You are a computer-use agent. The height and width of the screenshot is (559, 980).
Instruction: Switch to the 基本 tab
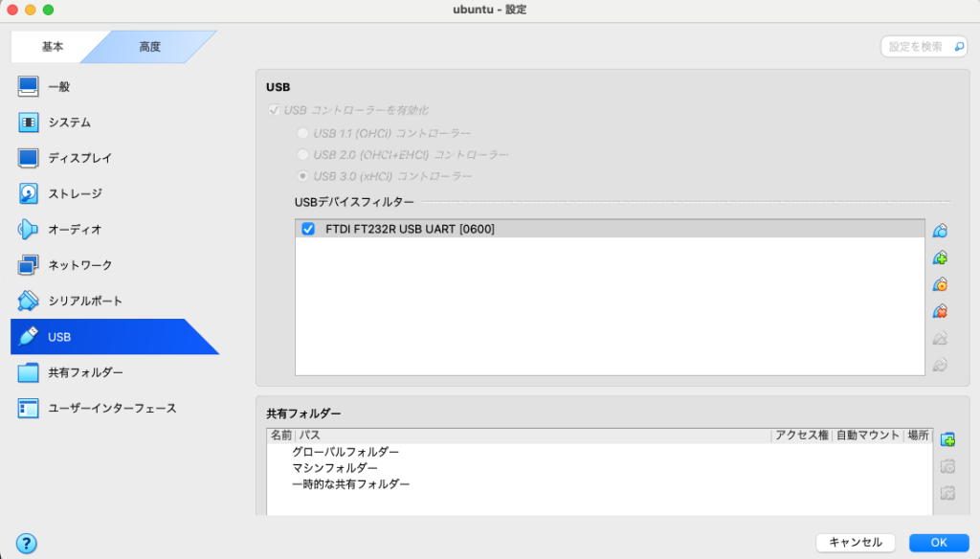54,46
